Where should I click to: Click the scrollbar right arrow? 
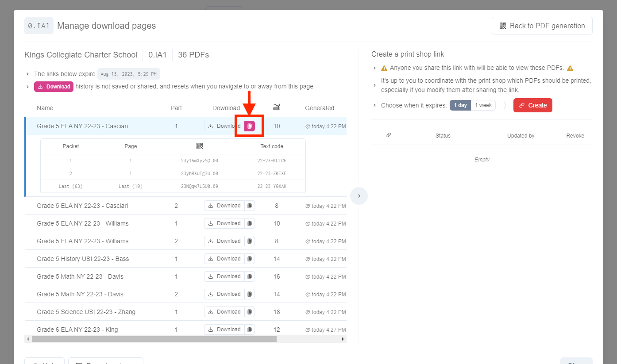coord(343,339)
